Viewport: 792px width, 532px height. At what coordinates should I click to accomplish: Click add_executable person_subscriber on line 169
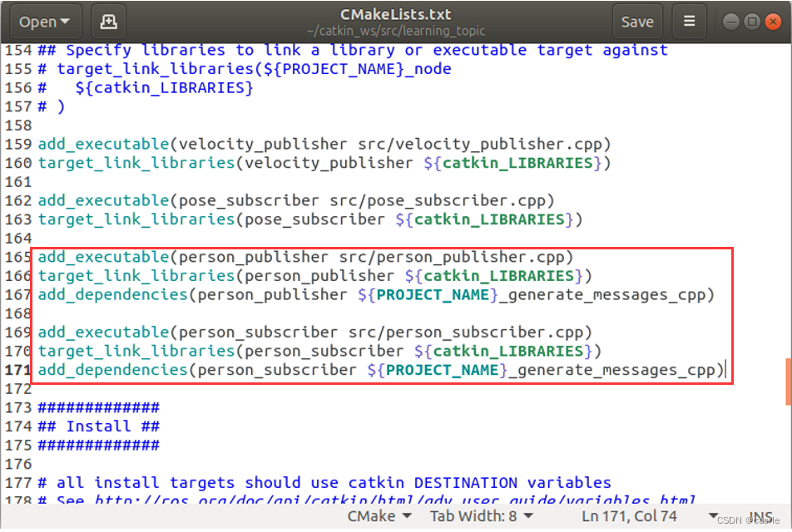[x=314, y=332]
